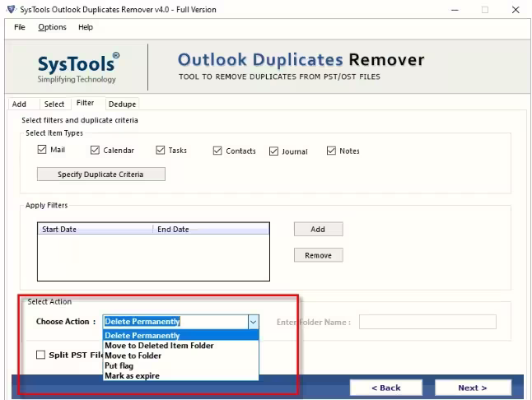Image resolution: width=532 pixels, height=400 pixels.
Task: Uncheck the Calendar item type
Action: (x=95, y=150)
